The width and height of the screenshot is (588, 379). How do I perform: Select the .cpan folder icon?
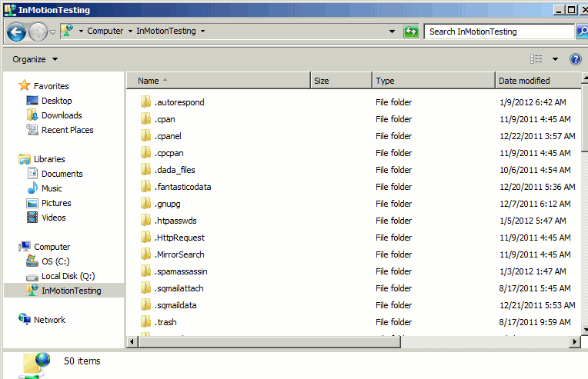click(x=146, y=118)
